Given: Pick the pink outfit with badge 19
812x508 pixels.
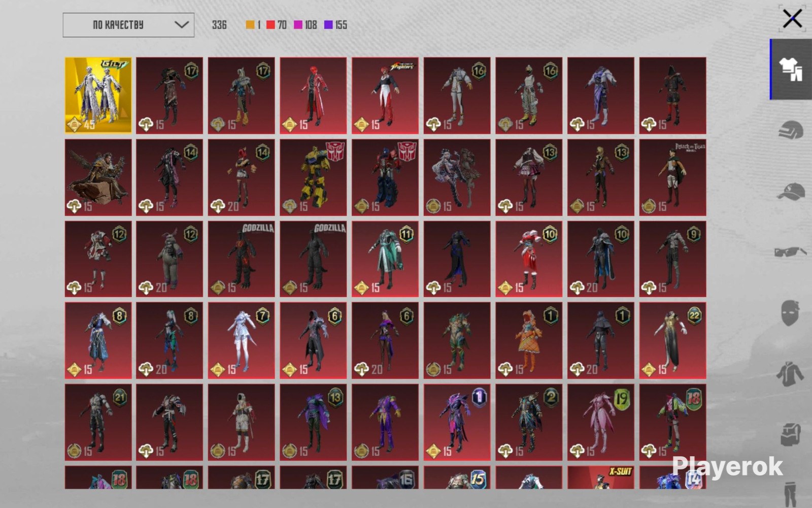Looking at the screenshot, I should (x=601, y=422).
